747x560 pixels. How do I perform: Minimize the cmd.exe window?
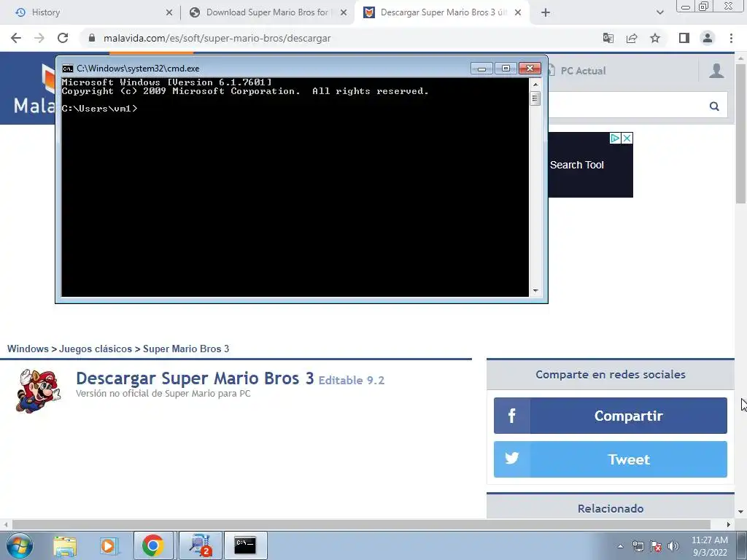point(481,69)
